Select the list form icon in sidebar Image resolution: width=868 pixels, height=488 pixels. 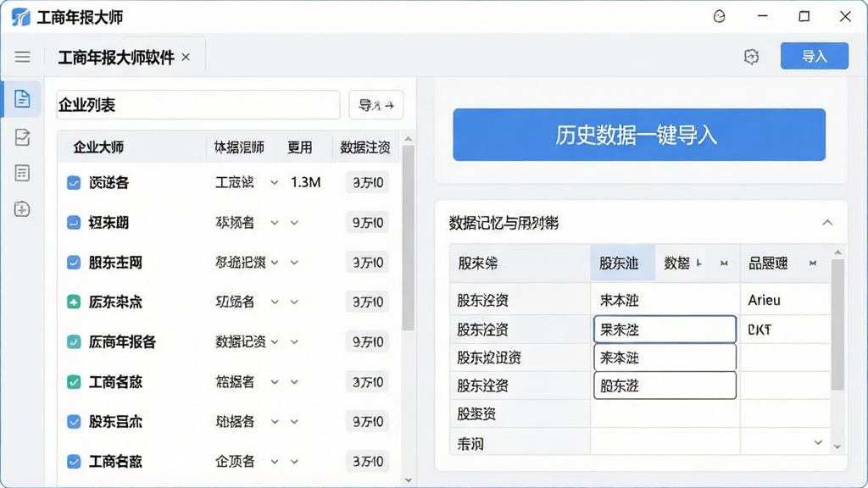pyautogui.click(x=22, y=173)
